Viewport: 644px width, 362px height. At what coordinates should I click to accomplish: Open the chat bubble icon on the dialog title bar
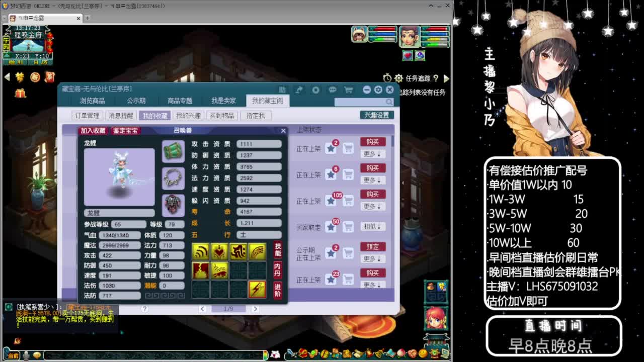(x=332, y=89)
